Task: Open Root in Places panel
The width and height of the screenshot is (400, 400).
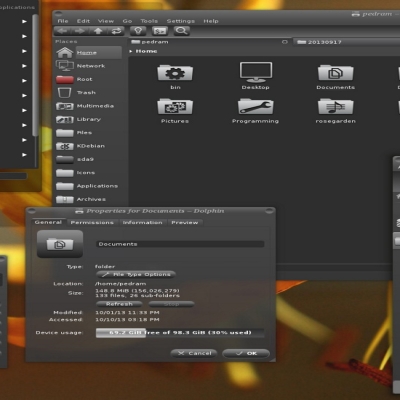Action: [x=89, y=79]
